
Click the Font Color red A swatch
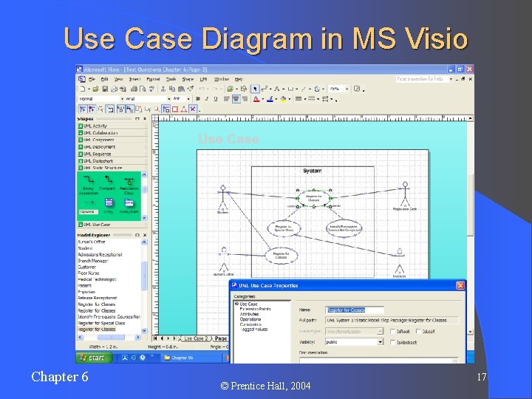pyautogui.click(x=256, y=99)
